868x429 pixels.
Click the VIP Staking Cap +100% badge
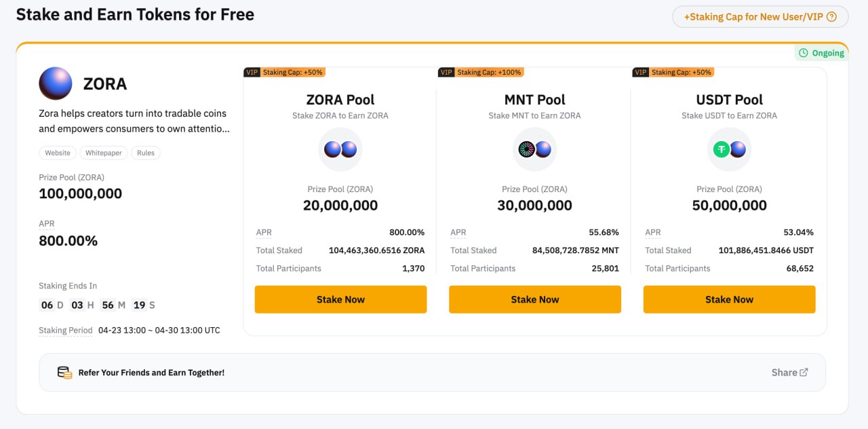click(481, 72)
